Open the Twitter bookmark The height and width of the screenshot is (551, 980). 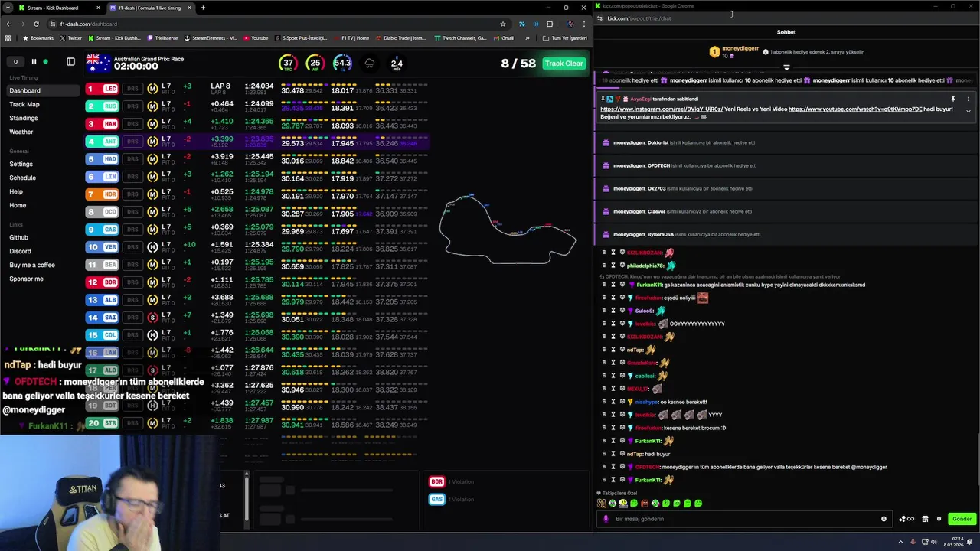(71, 38)
